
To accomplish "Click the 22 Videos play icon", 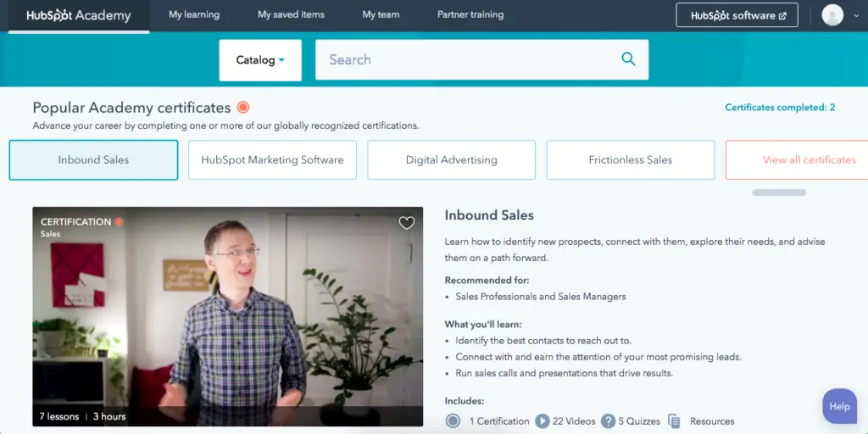I will 542,421.
